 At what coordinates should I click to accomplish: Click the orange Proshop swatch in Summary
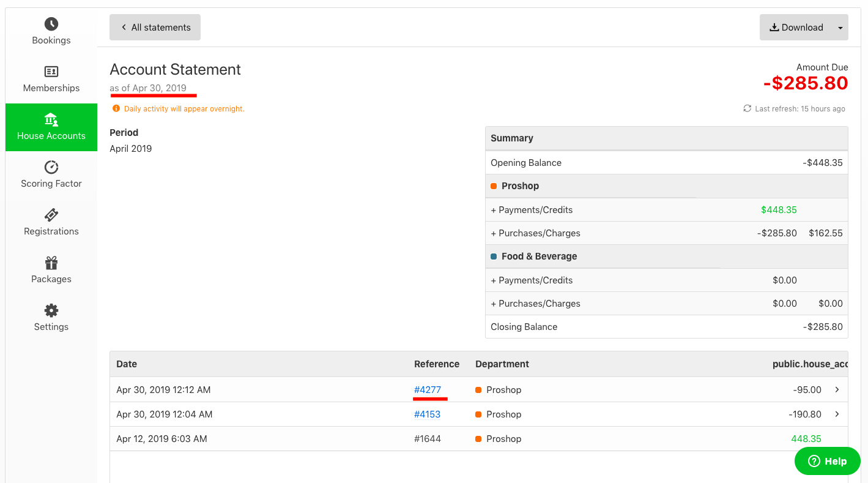click(494, 186)
